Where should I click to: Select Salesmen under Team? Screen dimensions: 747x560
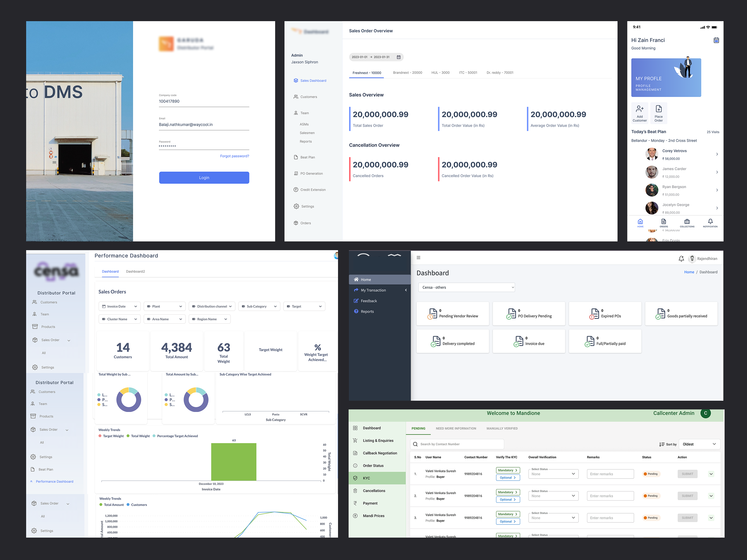pyautogui.click(x=307, y=133)
